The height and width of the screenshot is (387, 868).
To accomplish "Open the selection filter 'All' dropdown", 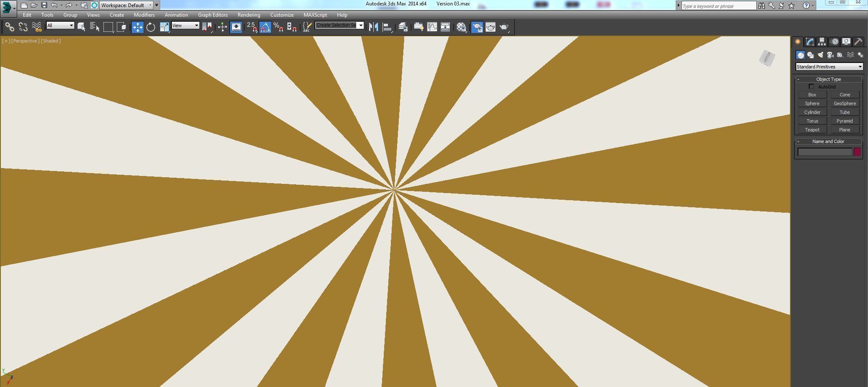I will tap(60, 25).
